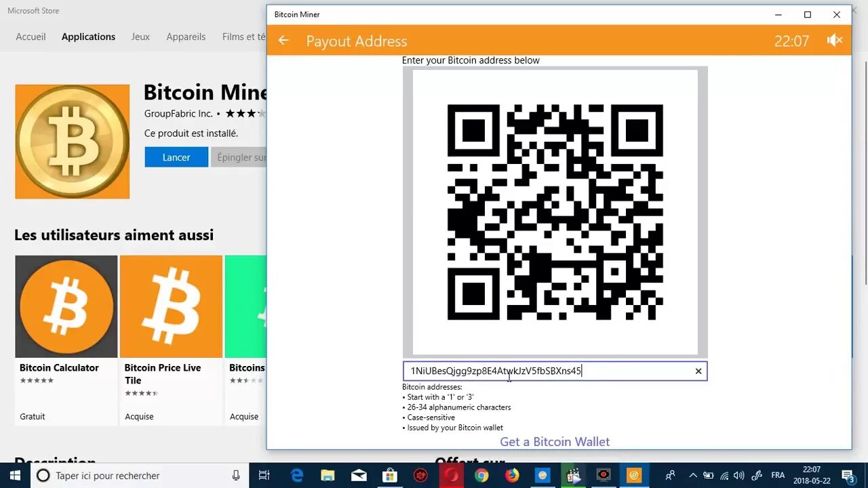Open the taskbar clock and date
The height and width of the screenshot is (488, 868).
click(x=812, y=475)
